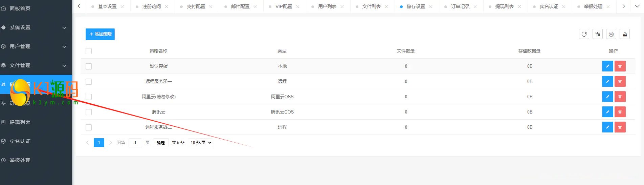644x185 pixels.
Task: Close the 用户列表 tab
Action: point(342,7)
